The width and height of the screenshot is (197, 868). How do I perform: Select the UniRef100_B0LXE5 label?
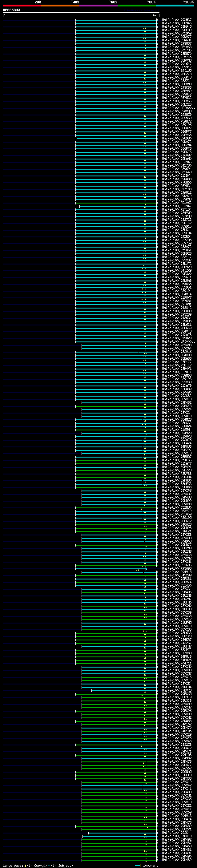(177, 104)
